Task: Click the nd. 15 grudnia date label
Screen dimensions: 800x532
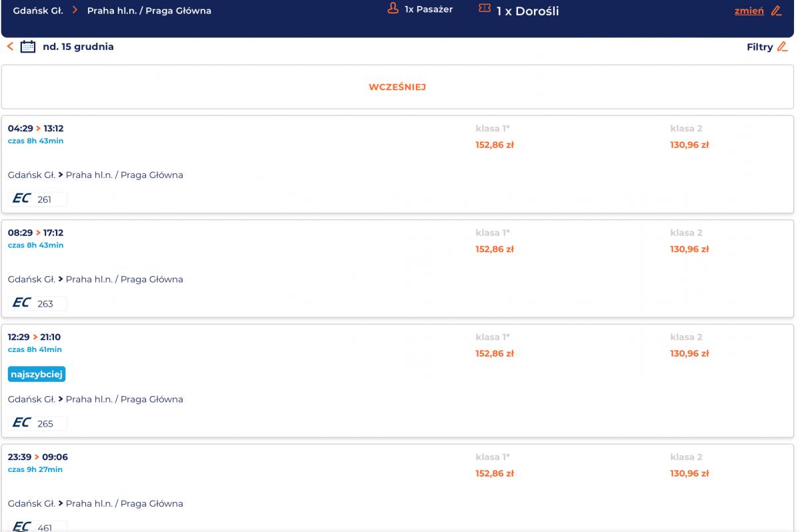Action: point(78,47)
